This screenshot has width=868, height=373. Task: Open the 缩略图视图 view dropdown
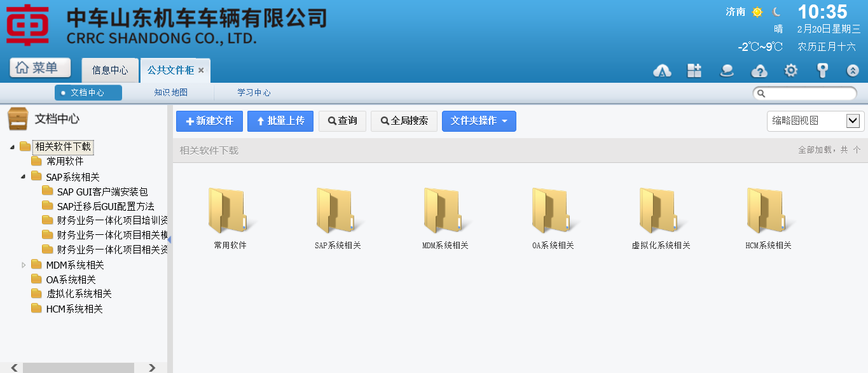(x=815, y=121)
